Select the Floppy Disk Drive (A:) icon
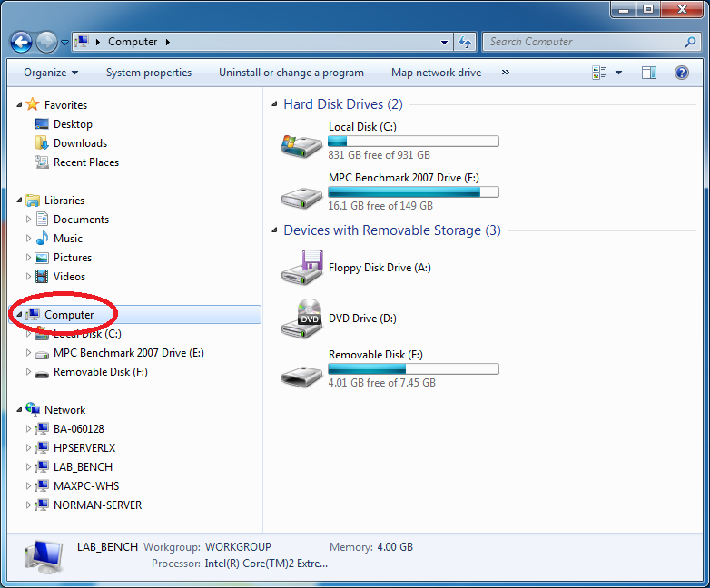The image size is (710, 588). (301, 267)
